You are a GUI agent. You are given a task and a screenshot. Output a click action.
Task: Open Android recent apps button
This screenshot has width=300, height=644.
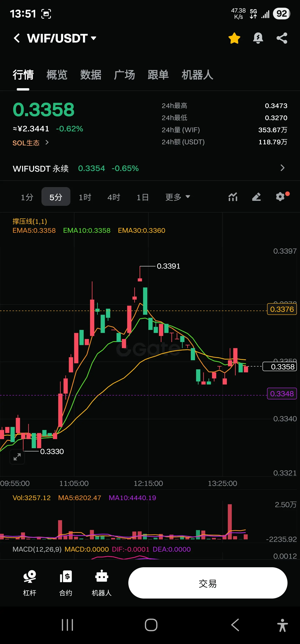click(x=67, y=625)
